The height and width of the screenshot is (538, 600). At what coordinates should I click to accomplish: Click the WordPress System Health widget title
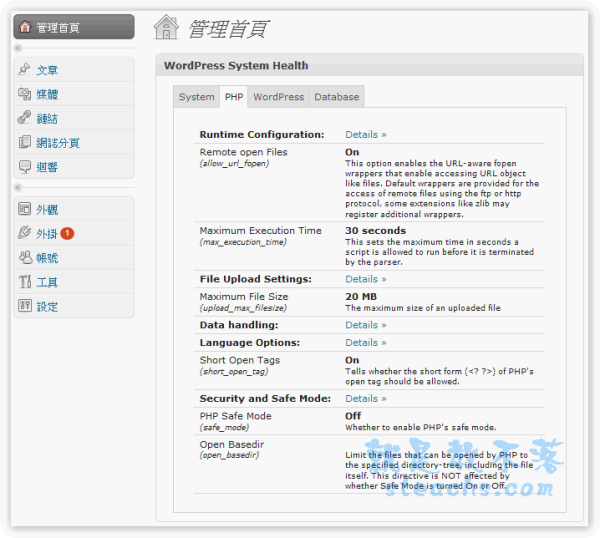236,65
